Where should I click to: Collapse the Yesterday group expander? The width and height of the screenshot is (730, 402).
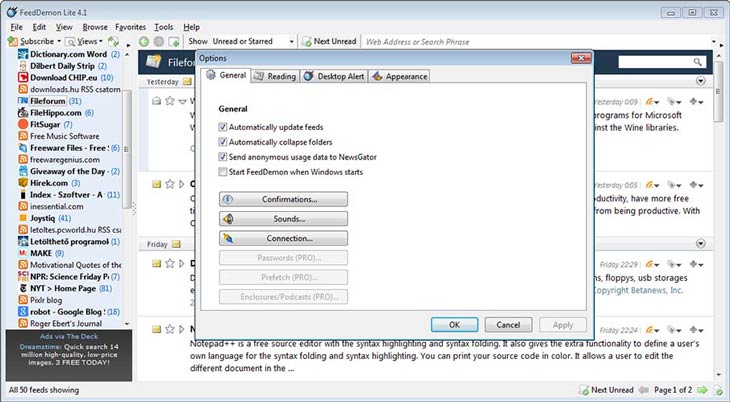coord(700,80)
